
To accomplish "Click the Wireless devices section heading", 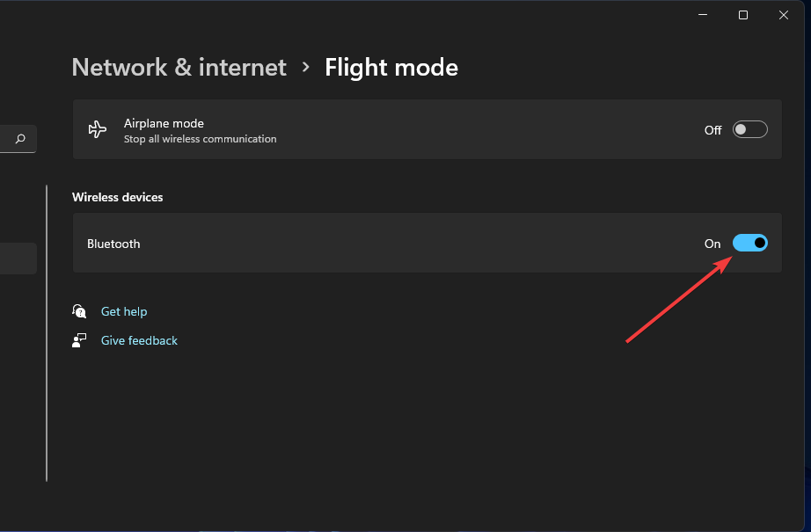I will [x=117, y=197].
